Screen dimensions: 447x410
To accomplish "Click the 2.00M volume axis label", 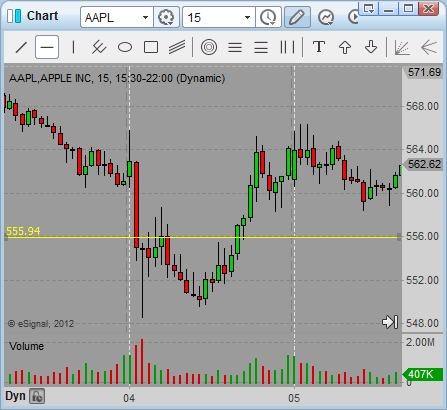I will coord(420,342).
